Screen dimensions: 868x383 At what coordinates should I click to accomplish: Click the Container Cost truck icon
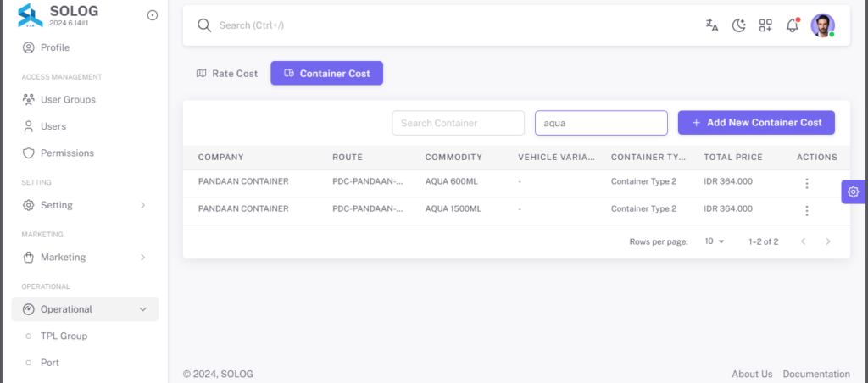pos(288,73)
